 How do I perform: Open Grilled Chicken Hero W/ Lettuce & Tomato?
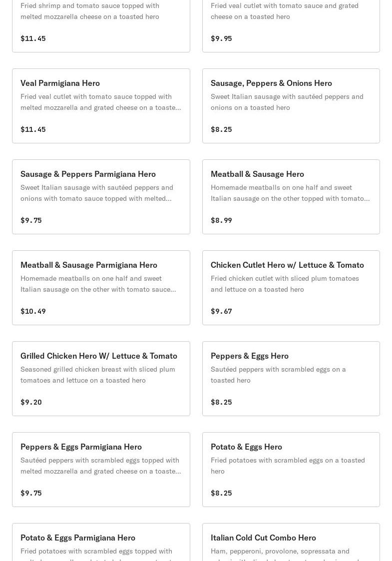pos(101,379)
